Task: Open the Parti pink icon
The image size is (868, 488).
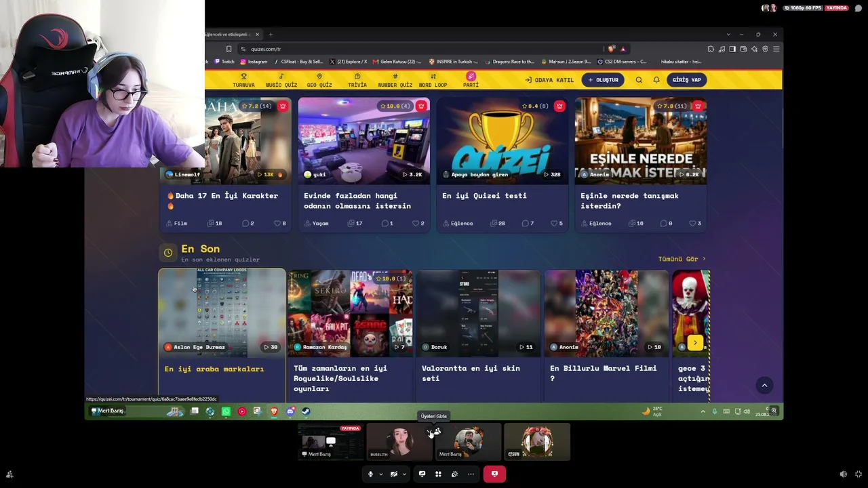Action: (471, 77)
